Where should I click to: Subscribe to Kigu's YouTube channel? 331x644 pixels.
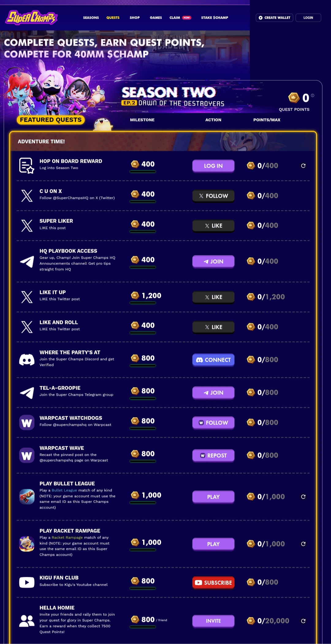(x=213, y=583)
